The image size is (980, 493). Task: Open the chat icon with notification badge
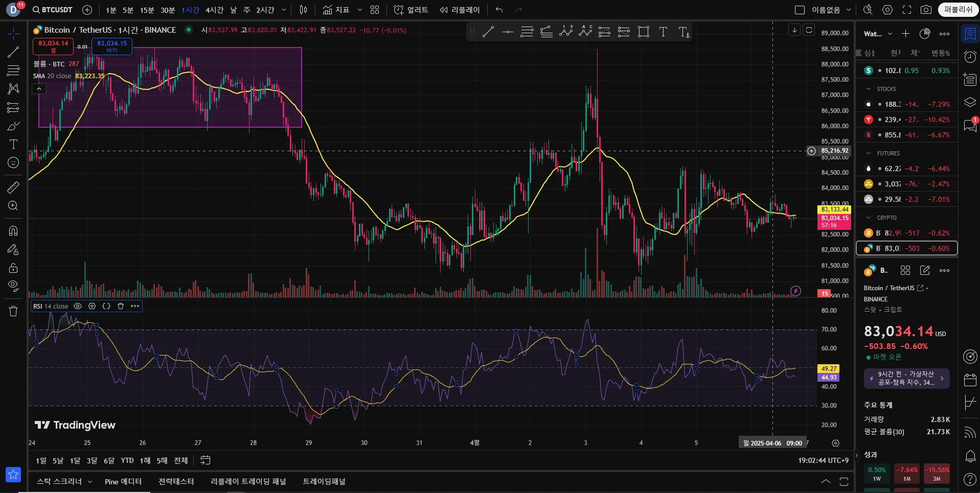(970, 125)
